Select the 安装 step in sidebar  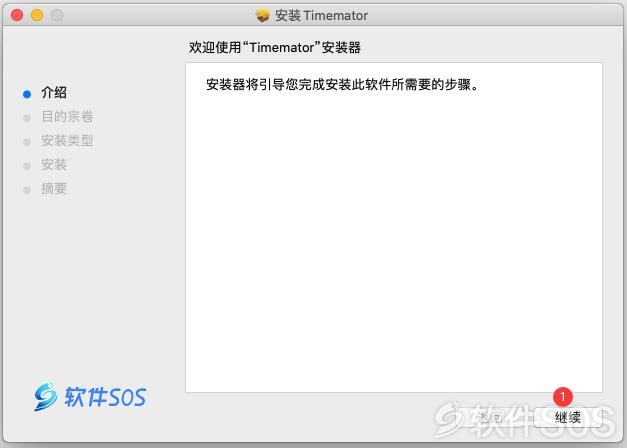point(54,165)
